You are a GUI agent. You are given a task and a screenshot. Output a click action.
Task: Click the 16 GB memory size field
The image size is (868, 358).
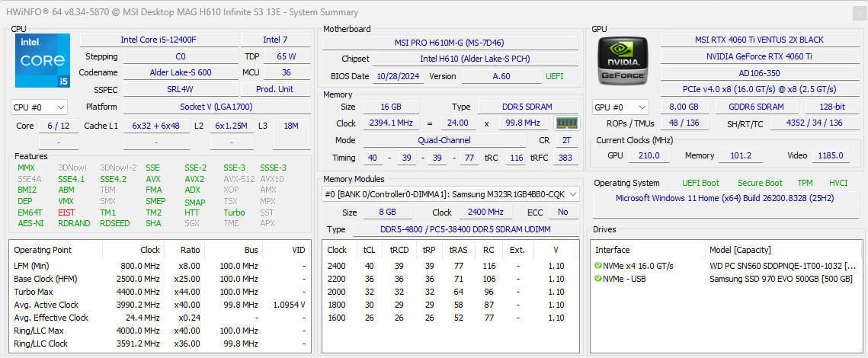pos(391,107)
